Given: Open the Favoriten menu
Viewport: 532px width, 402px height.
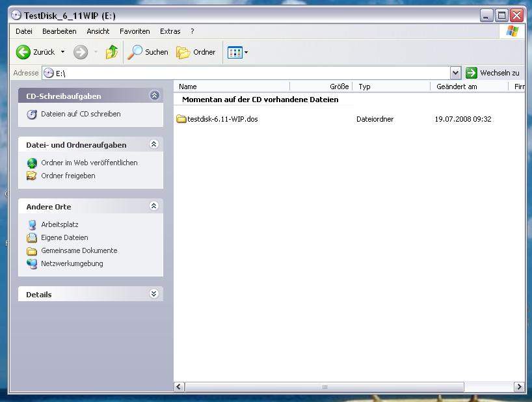Looking at the screenshot, I should pyautogui.click(x=135, y=31).
